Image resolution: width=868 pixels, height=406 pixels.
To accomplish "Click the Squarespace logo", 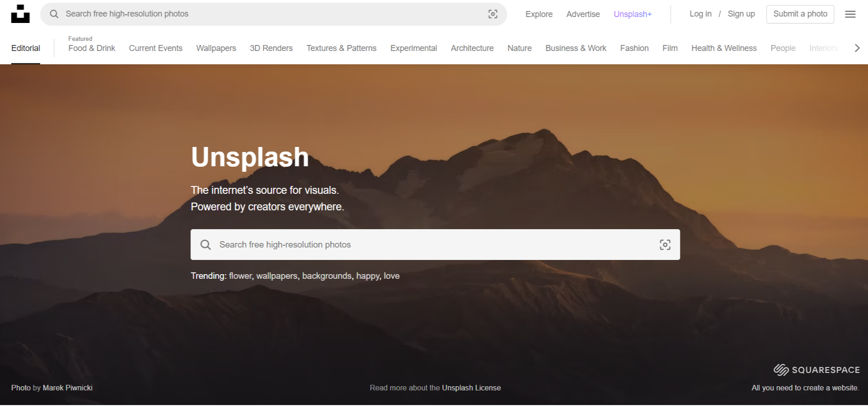I will (x=817, y=370).
